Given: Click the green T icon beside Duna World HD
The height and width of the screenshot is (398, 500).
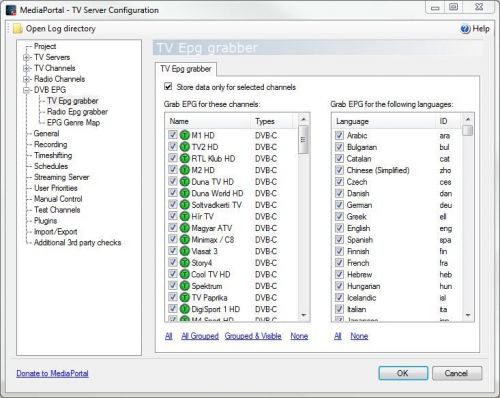Looking at the screenshot, I should click(185, 193).
